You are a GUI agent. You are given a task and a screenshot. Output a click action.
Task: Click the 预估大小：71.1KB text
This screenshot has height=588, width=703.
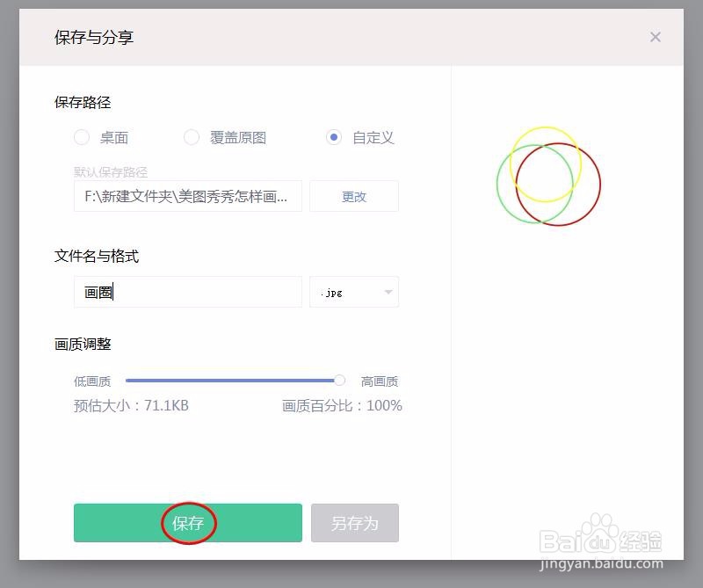(x=131, y=405)
